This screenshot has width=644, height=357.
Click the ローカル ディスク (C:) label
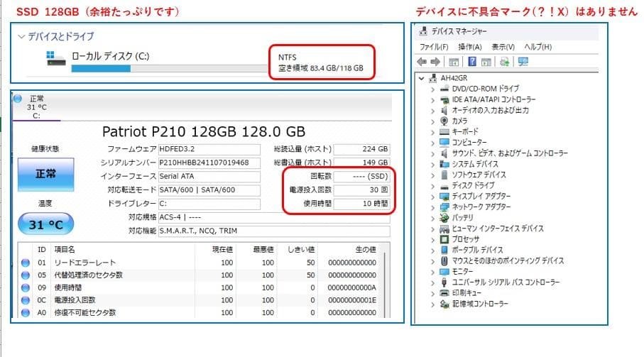pyautogui.click(x=111, y=56)
